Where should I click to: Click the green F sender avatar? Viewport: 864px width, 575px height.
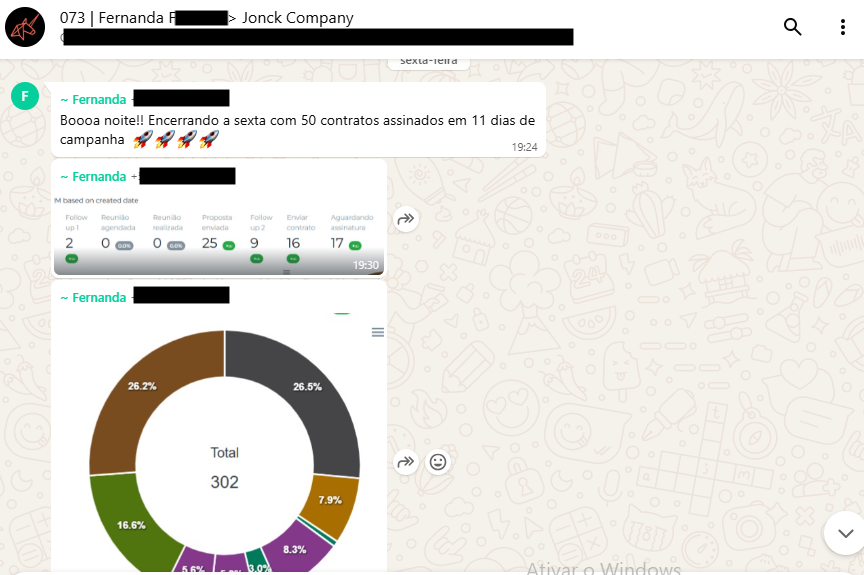25,96
